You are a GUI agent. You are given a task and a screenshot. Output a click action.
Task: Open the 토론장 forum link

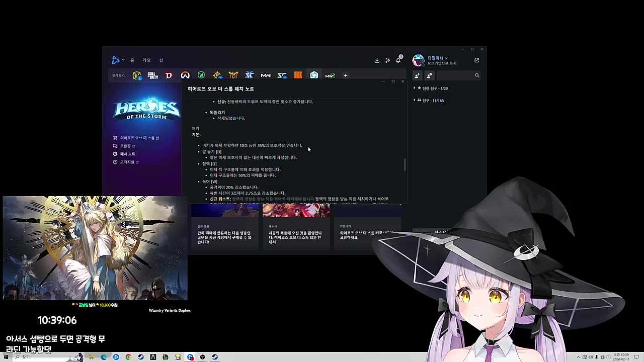point(125,146)
